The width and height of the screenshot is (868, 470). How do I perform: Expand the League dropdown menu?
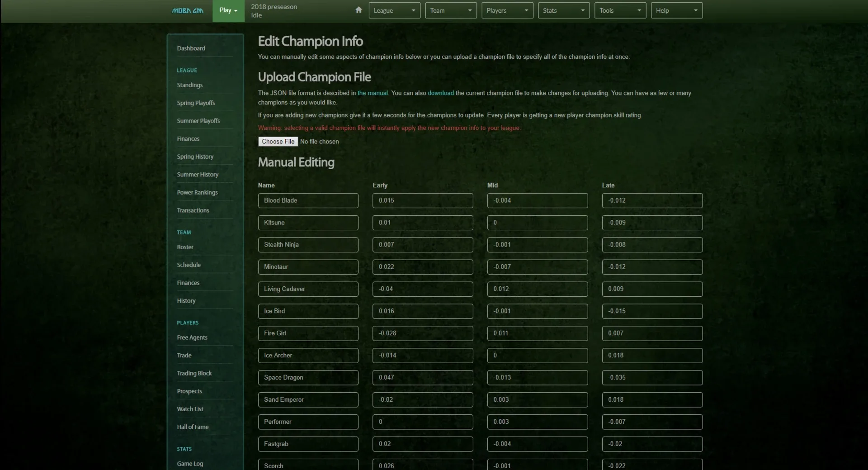pos(394,10)
